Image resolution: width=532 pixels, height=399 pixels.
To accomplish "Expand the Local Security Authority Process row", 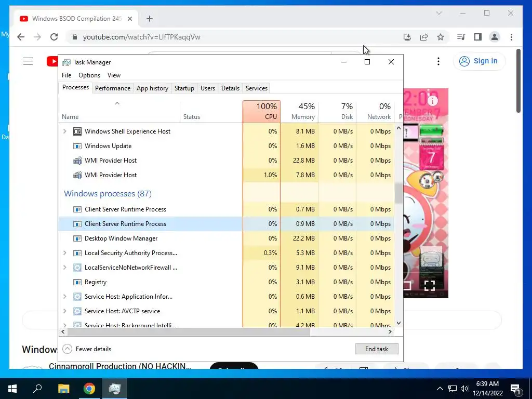I will 64,253.
